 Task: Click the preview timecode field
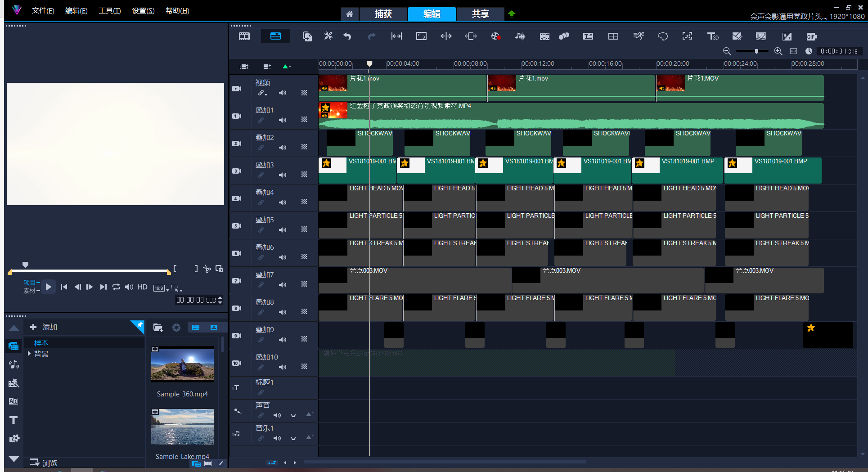click(196, 300)
